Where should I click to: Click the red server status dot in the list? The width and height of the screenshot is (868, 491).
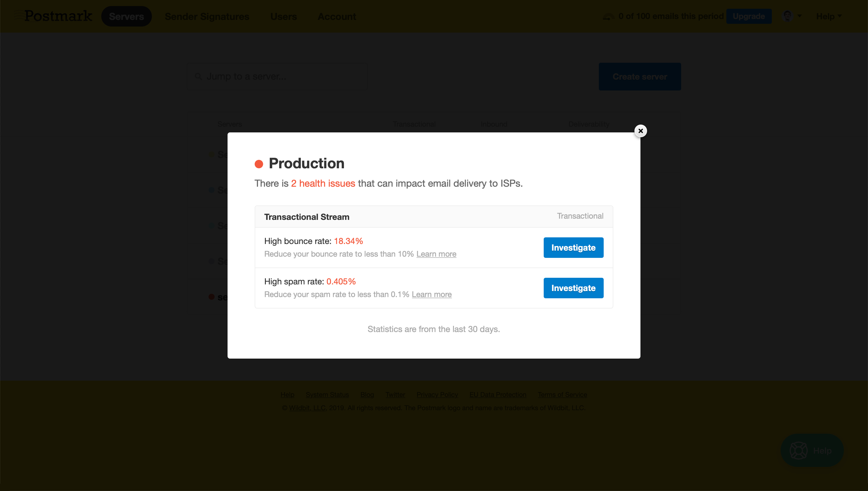tap(212, 297)
